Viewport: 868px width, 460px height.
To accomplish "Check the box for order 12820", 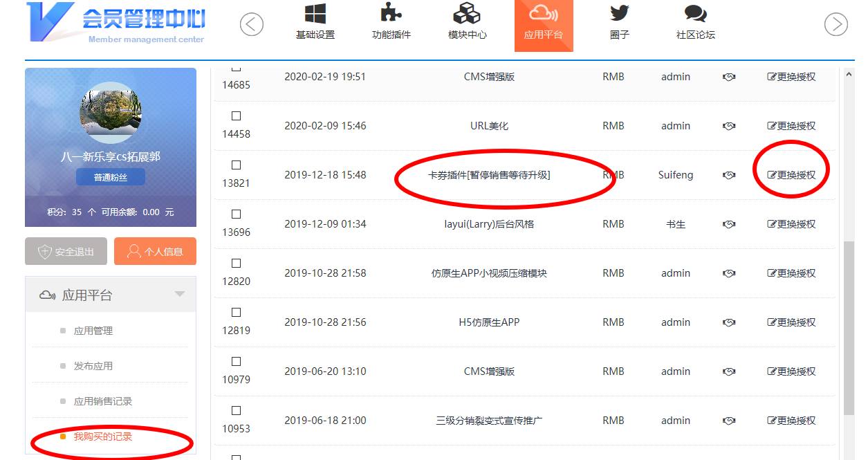I will (x=236, y=264).
